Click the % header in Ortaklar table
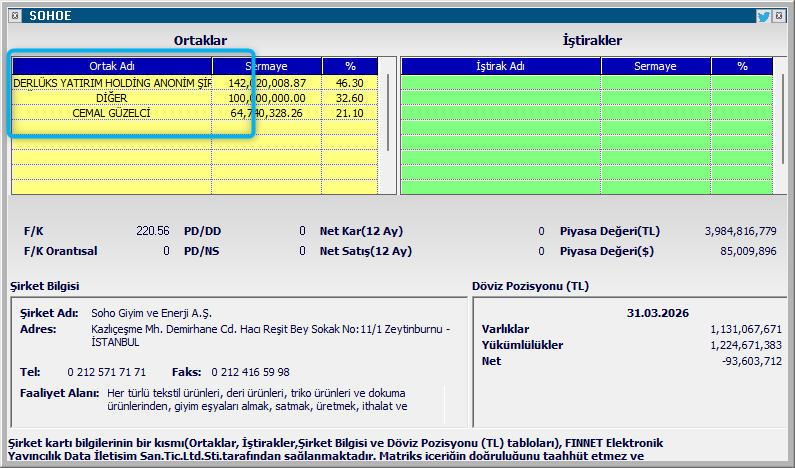This screenshot has height=468, width=795. point(350,66)
